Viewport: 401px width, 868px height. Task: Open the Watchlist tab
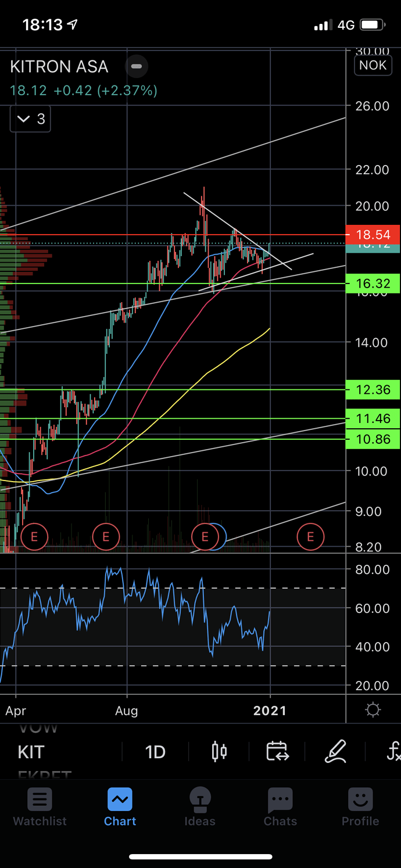[x=40, y=807]
